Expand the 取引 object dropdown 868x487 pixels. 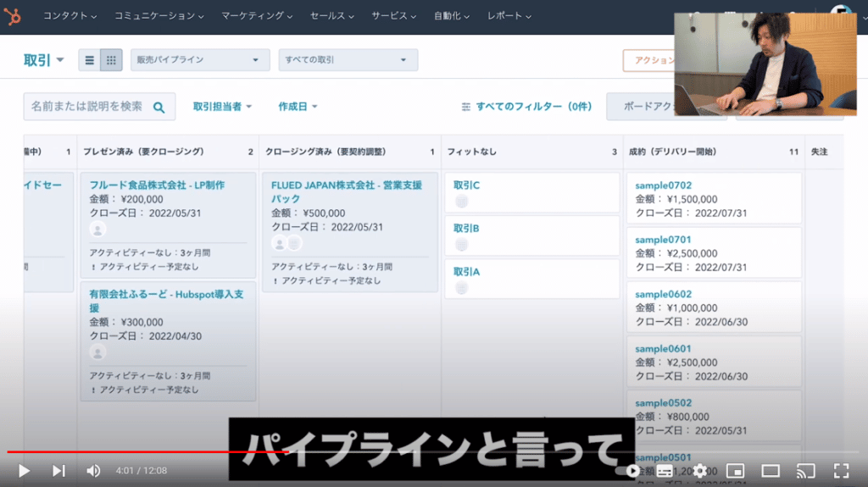43,60
